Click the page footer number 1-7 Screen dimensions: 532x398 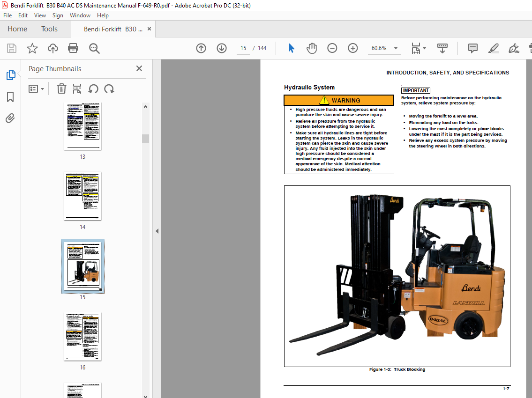pyautogui.click(x=506, y=389)
